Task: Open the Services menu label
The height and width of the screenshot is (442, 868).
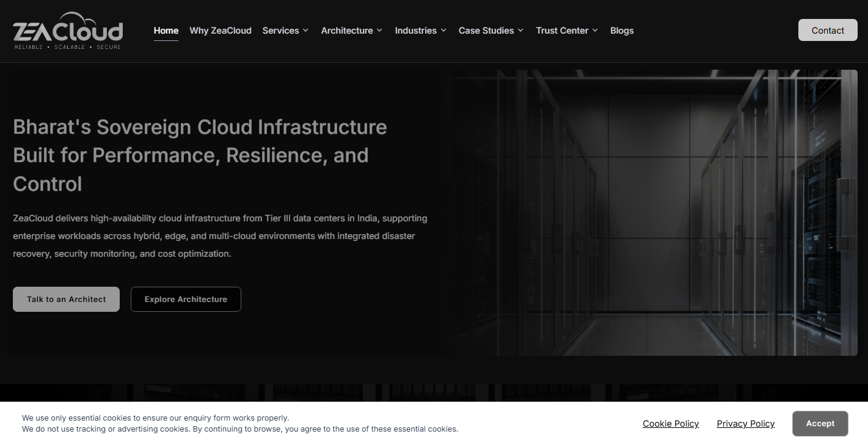Action: click(x=280, y=31)
